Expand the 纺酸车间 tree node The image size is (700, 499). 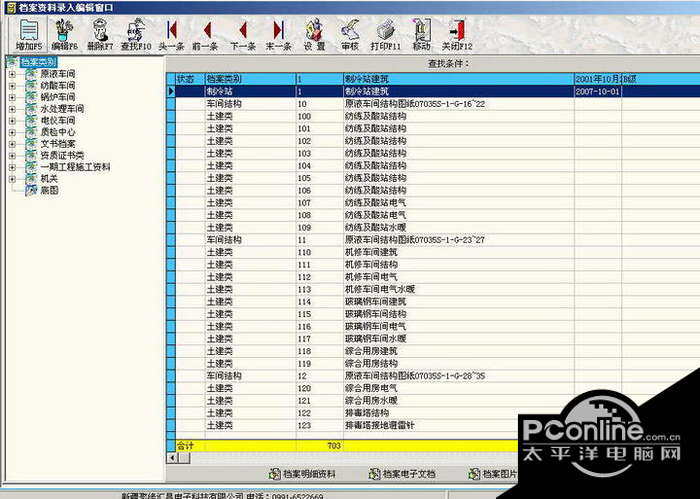tap(12, 86)
